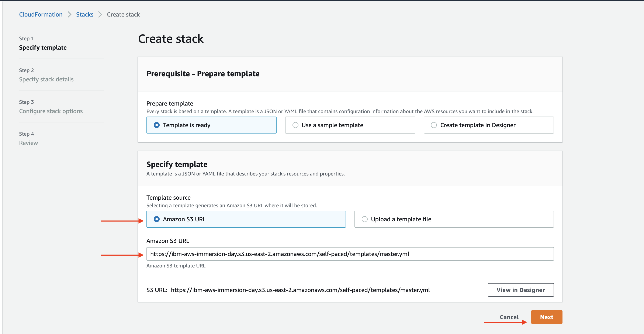
Task: Go to CloudFormation breadcrumb link
Action: (41, 14)
